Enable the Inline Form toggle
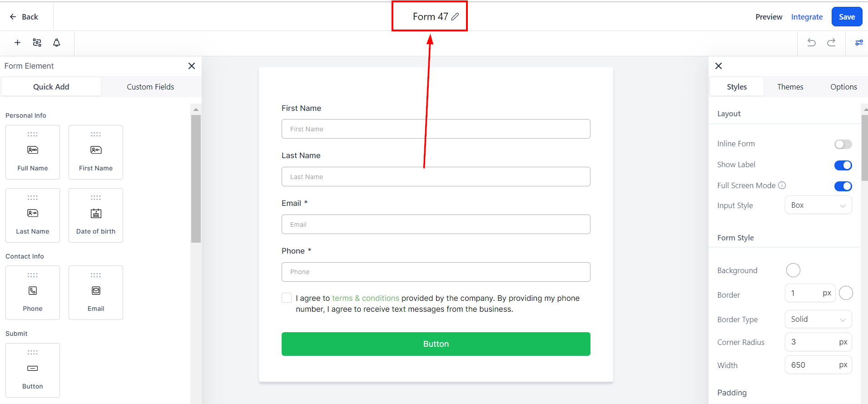 pos(843,144)
